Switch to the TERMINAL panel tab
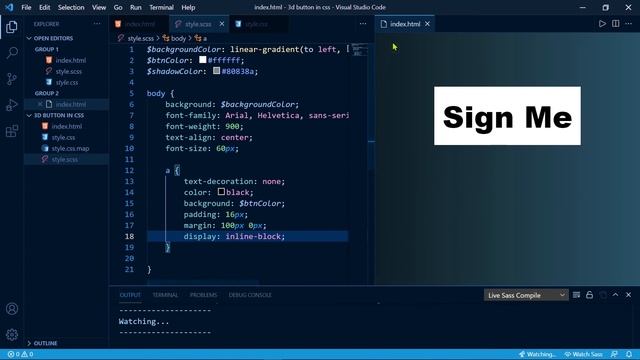The image size is (640, 360). (165, 295)
